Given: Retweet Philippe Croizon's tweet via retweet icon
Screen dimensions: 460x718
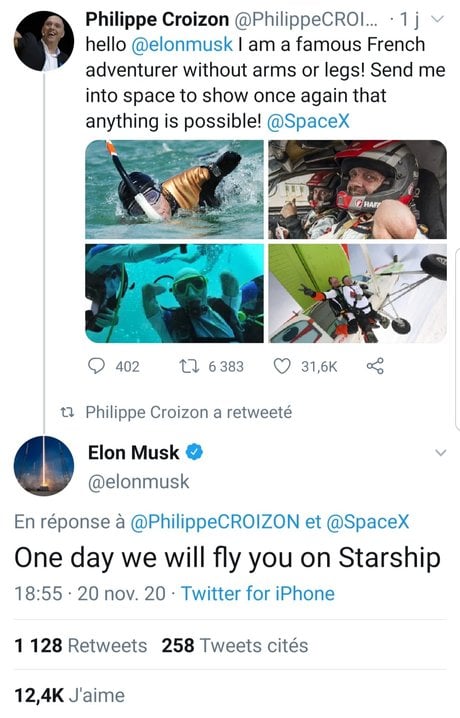Looking at the screenshot, I should pos(189,366).
